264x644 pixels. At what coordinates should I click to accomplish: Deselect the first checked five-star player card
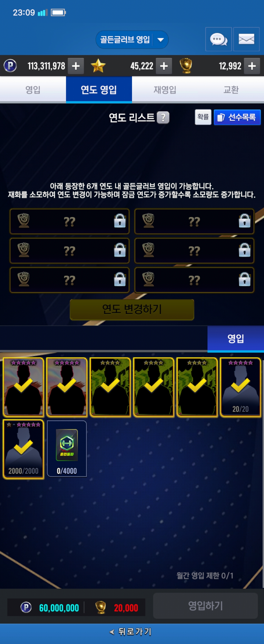23,387
